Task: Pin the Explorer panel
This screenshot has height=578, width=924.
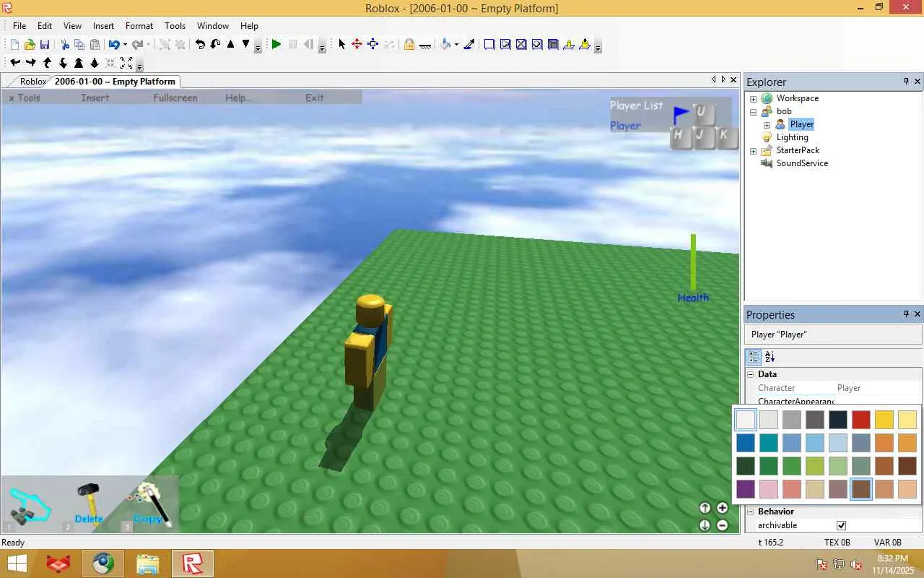Action: 906,82
